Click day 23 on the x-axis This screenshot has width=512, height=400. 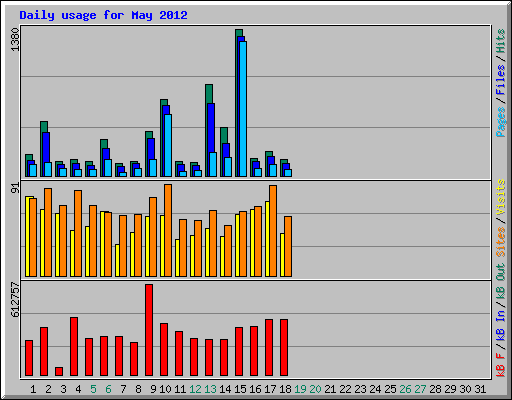[x=360, y=389]
